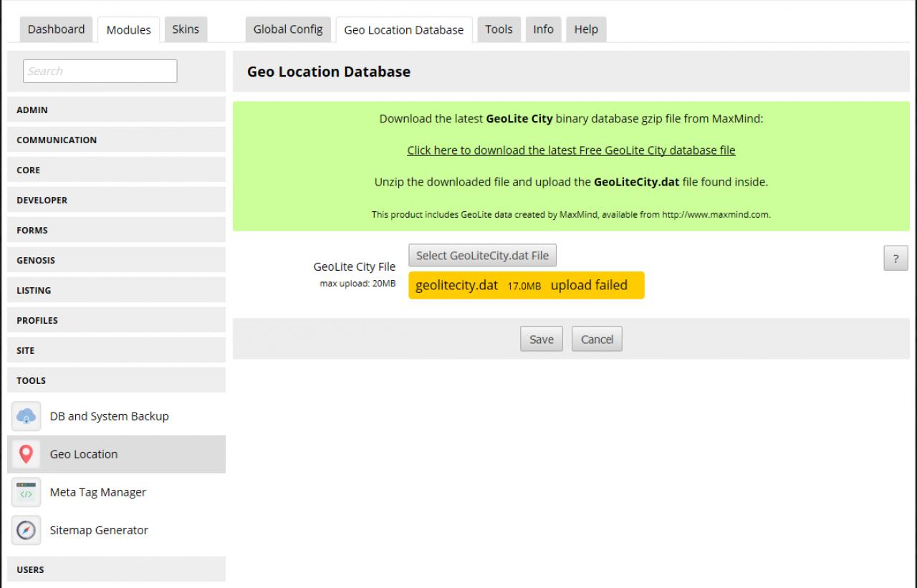
Task: Expand the COMMUNICATION module category
Action: pos(116,140)
